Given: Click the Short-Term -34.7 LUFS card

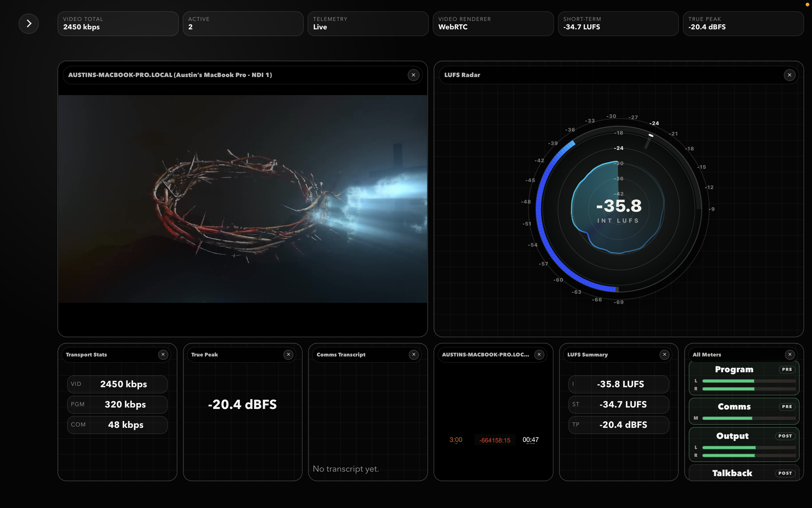Looking at the screenshot, I should click(x=618, y=23).
